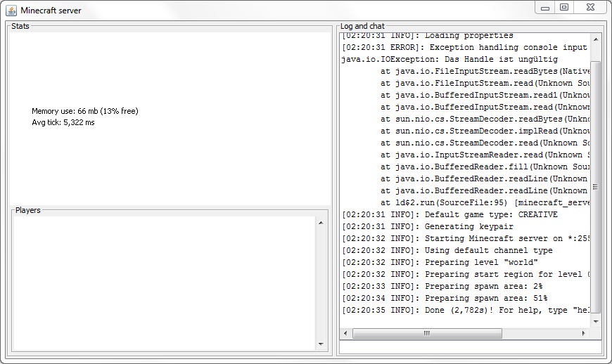Click the Players list scroll down arrow
This screenshot has width=612, height=364.
321,344
